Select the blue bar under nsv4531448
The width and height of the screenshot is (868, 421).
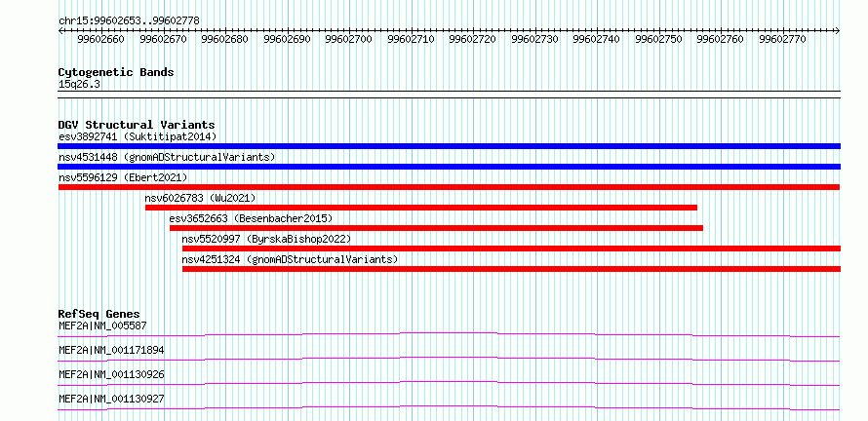point(449,167)
